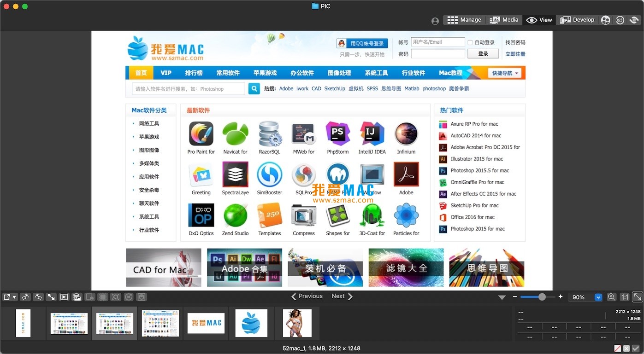The image size is (644, 354).
Task: Open the user account icon
Action: (x=435, y=21)
